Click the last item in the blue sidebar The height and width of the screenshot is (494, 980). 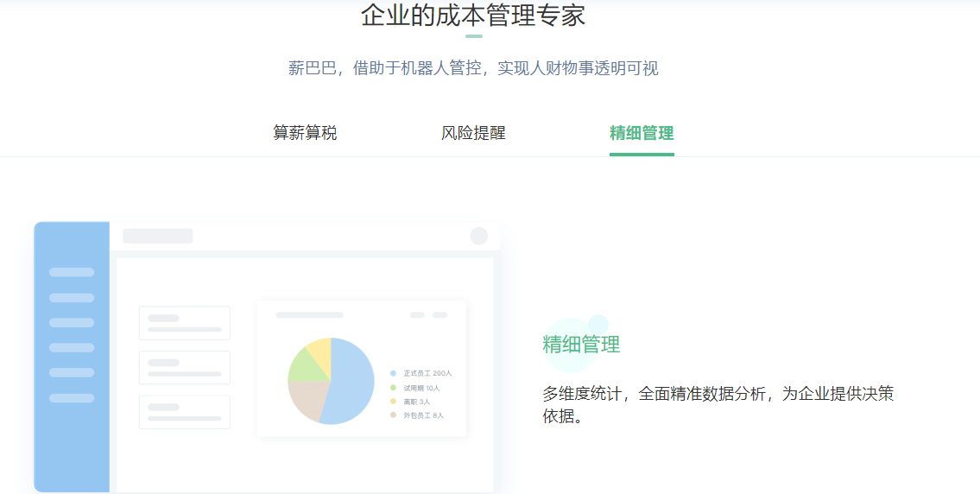pyautogui.click(x=72, y=398)
